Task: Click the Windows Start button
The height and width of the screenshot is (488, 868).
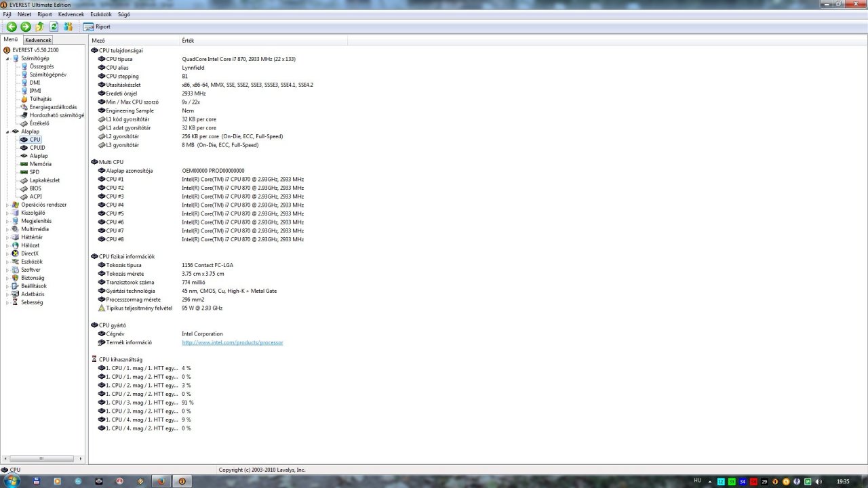Action: point(12,481)
